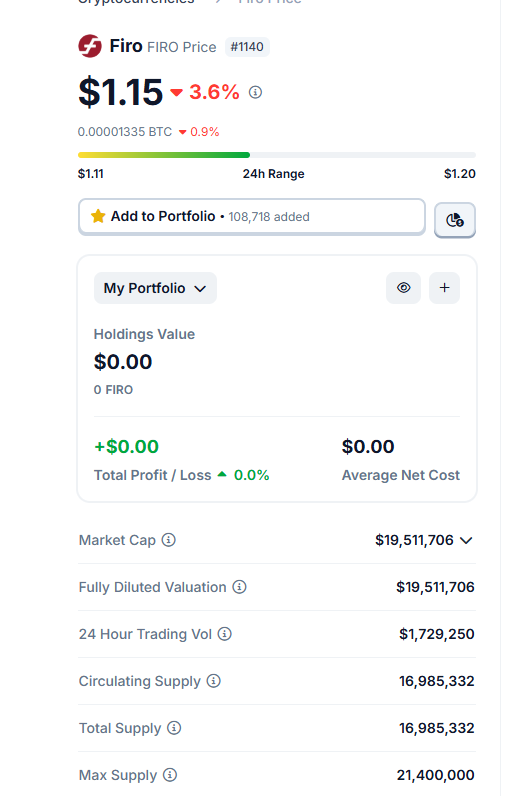Image resolution: width=507 pixels, height=796 pixels.
Task: Click the info icon beside price change percentage
Action: tap(255, 92)
